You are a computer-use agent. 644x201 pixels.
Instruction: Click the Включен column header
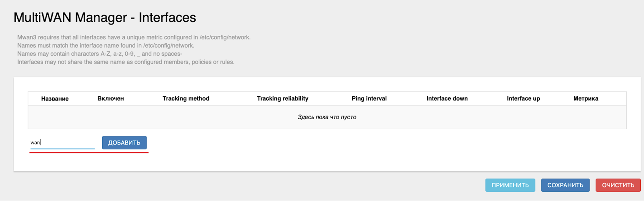pos(110,98)
